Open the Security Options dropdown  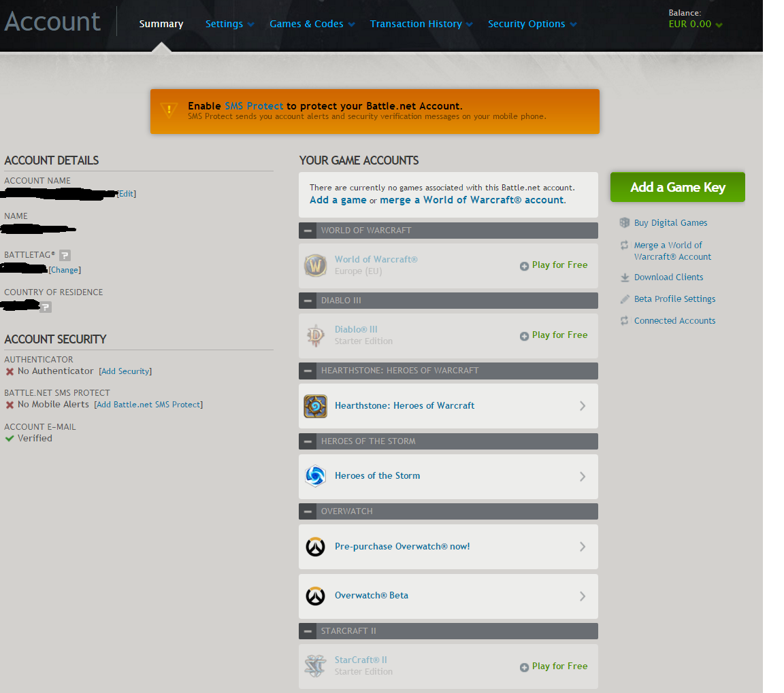[532, 24]
